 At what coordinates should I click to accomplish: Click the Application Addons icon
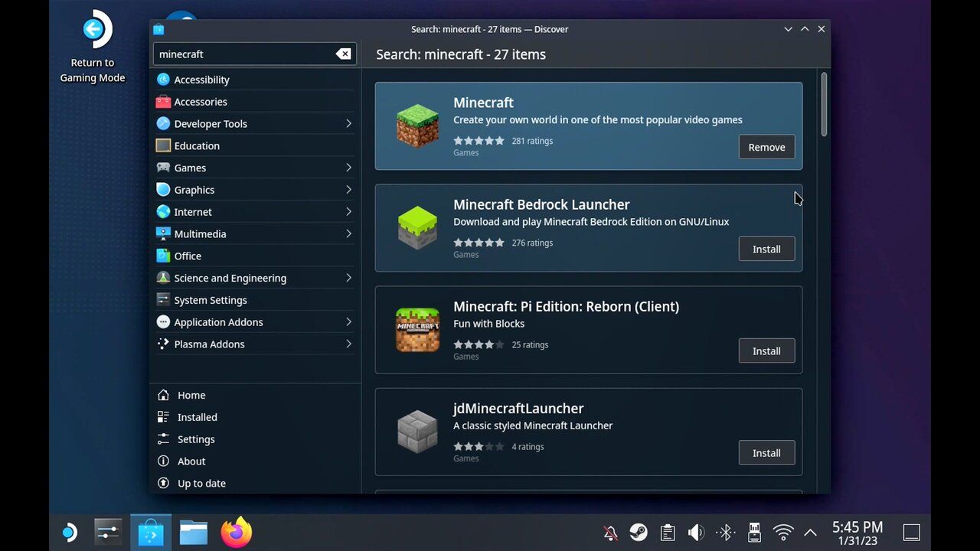point(163,321)
